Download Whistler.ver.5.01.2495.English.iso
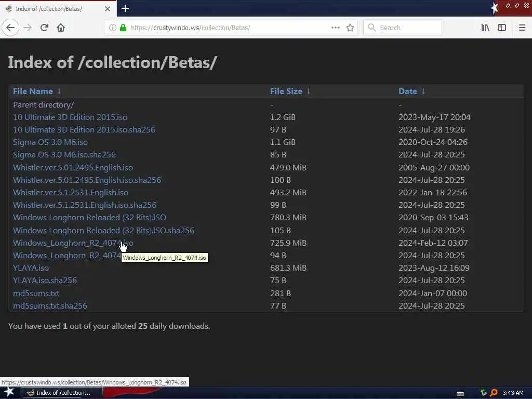The height and width of the screenshot is (399, 532). 73,167
